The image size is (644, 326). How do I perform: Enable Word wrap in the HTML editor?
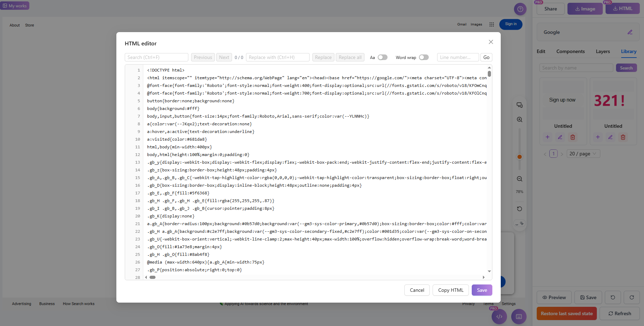(424, 57)
